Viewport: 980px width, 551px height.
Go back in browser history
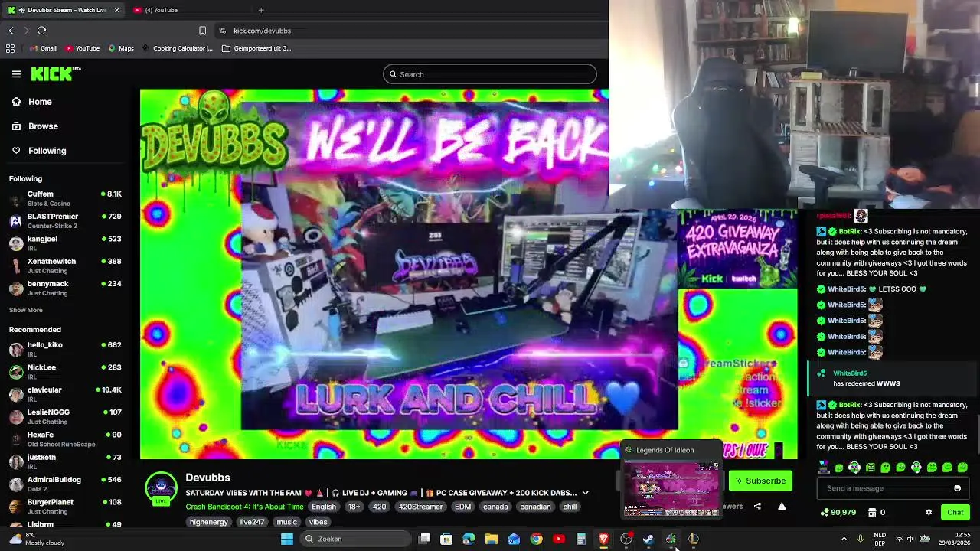click(11, 31)
